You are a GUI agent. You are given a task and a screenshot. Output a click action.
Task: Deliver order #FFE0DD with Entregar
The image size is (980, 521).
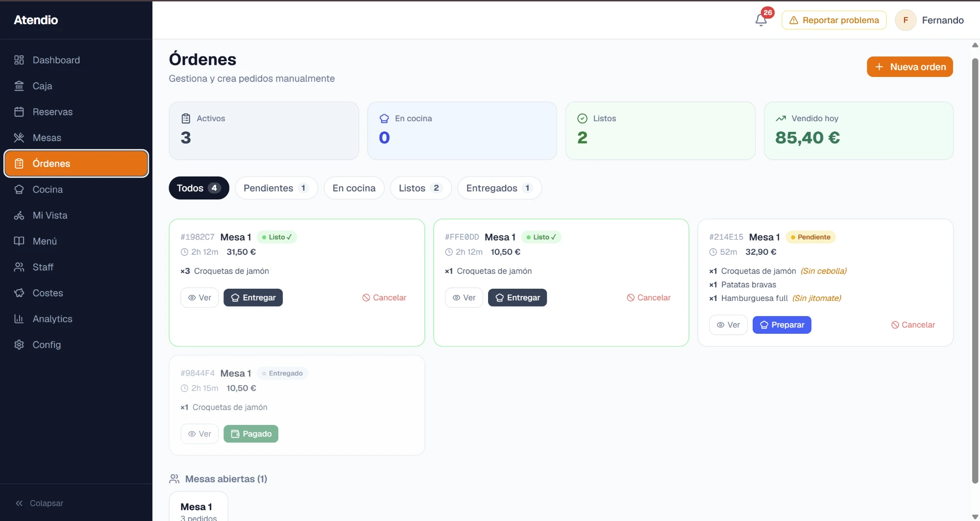tap(517, 298)
